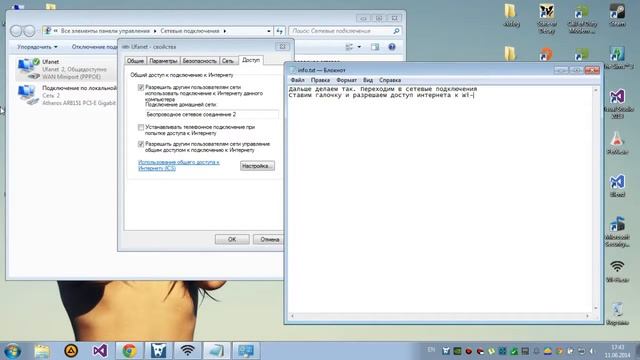Viewport: 640px width, 360px height.
Task: Click the Настройка button
Action: point(257,166)
